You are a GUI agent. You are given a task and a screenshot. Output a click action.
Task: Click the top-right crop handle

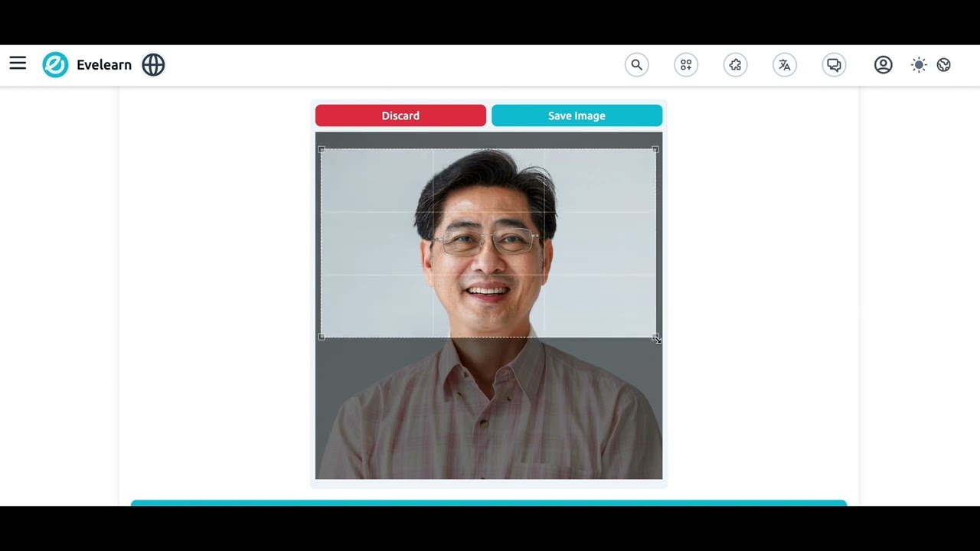(x=655, y=149)
